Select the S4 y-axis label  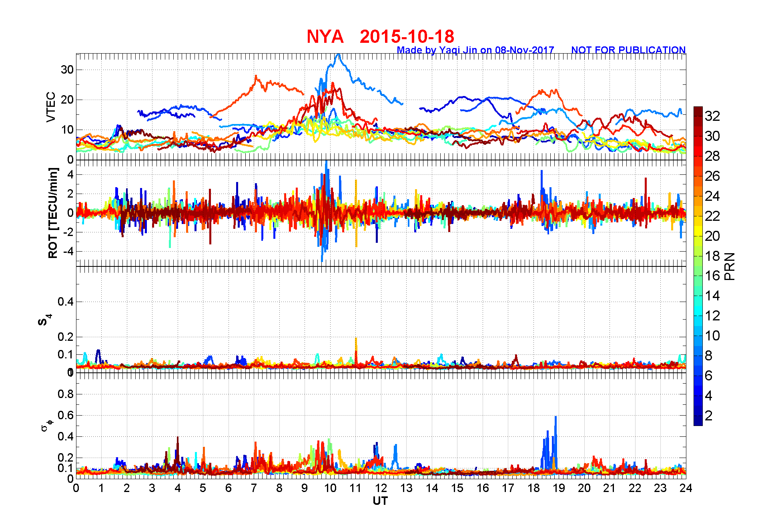point(44,320)
